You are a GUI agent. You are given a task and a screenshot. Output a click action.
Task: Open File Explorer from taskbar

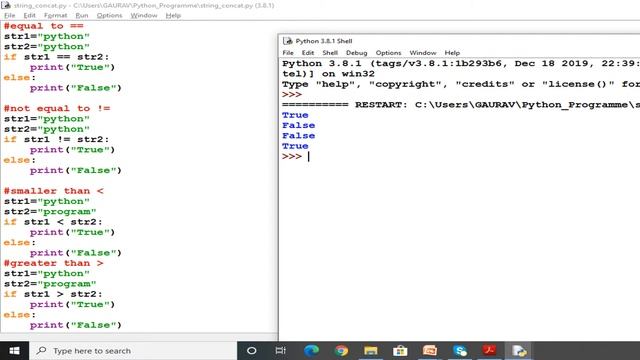pyautogui.click(x=371, y=351)
